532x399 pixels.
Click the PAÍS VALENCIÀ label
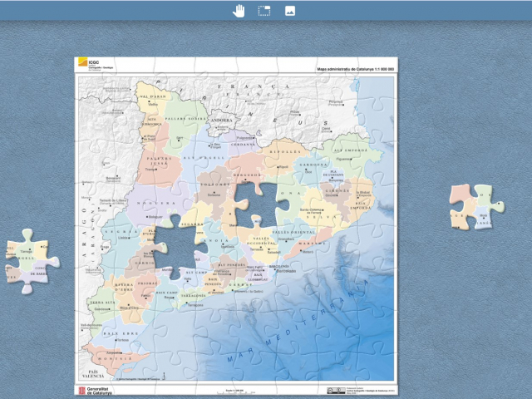click(93, 374)
